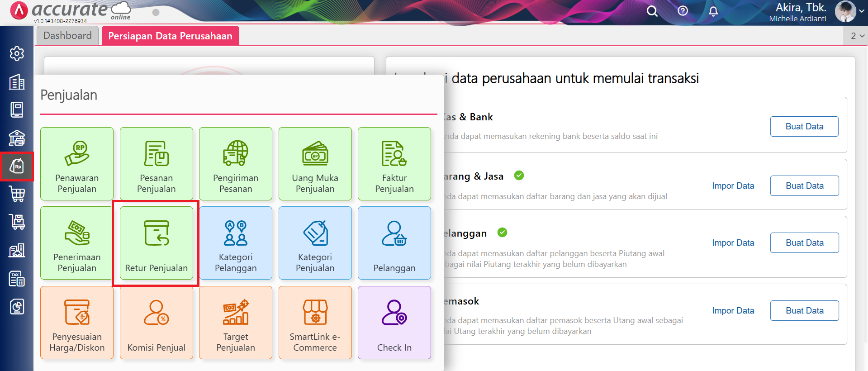Open Uang Muka Penjualan
Screen dimensions: 868x371
[x=315, y=164]
